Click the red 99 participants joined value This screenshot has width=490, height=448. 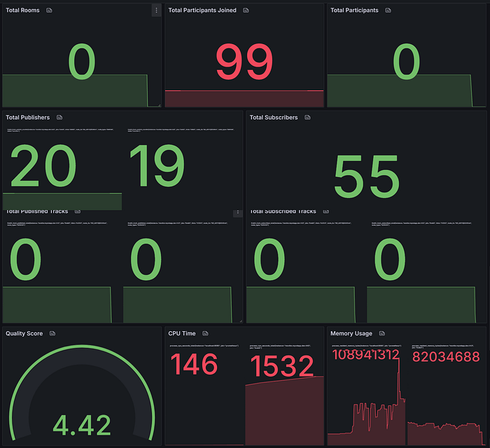click(x=244, y=62)
